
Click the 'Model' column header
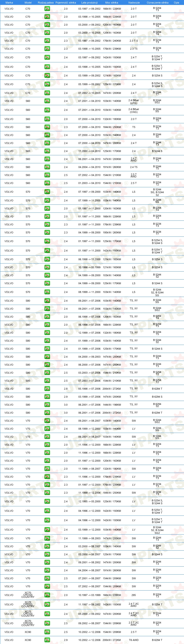pos(28,3)
